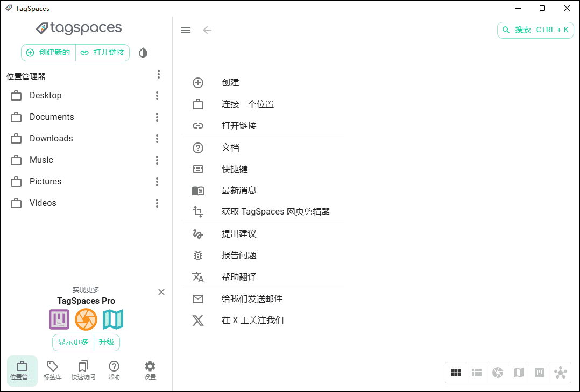Toggle the dark theme contrast icon

pos(142,52)
